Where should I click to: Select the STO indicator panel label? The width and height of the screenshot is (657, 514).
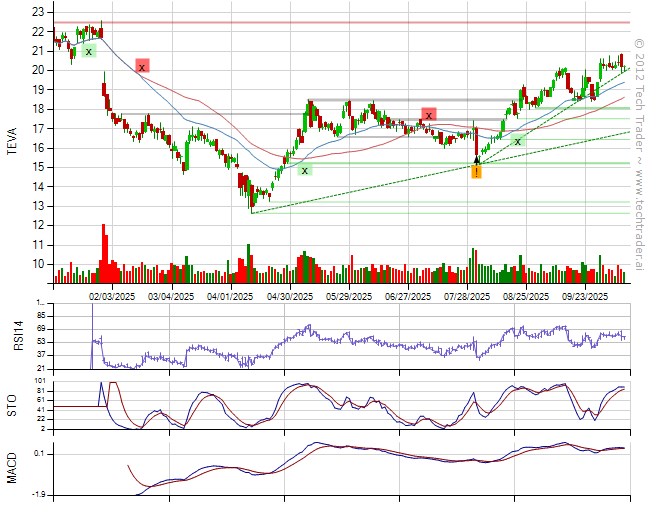pyautogui.click(x=13, y=405)
